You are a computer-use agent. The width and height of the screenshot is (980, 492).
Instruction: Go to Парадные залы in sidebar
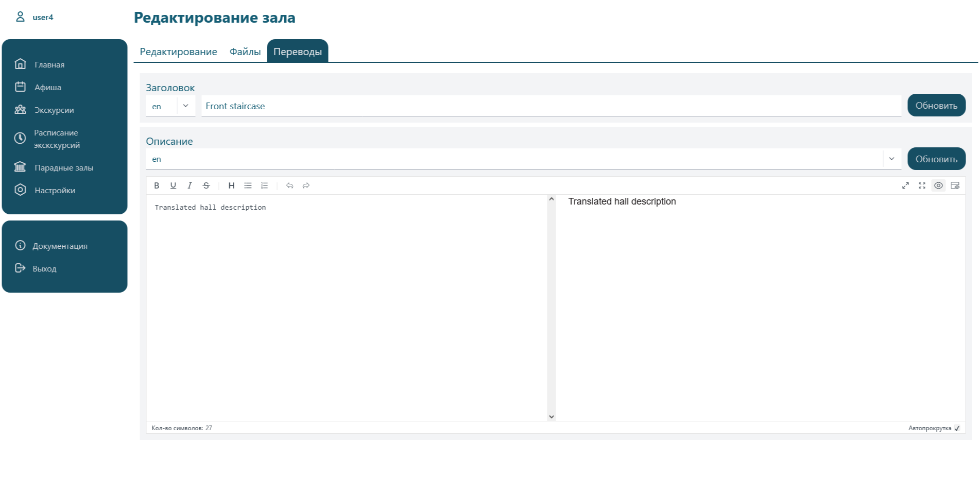(64, 168)
